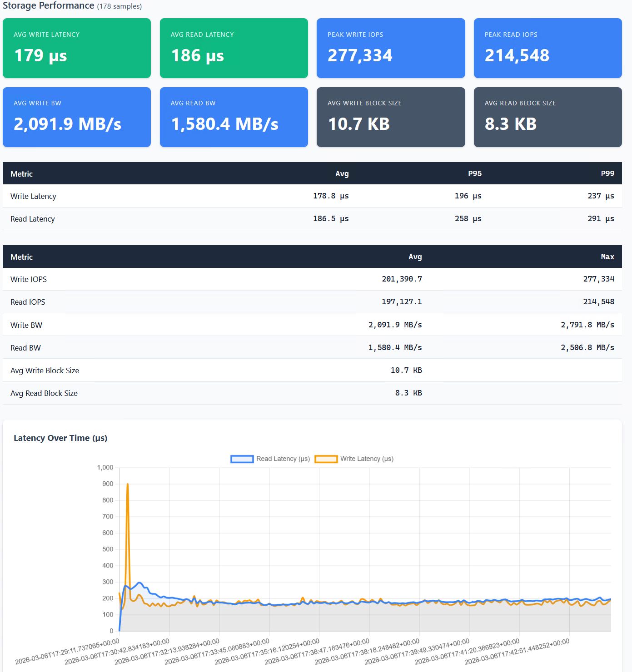Click the Write Latency row in latency table
Viewport: 632px width, 672px height.
tap(312, 196)
